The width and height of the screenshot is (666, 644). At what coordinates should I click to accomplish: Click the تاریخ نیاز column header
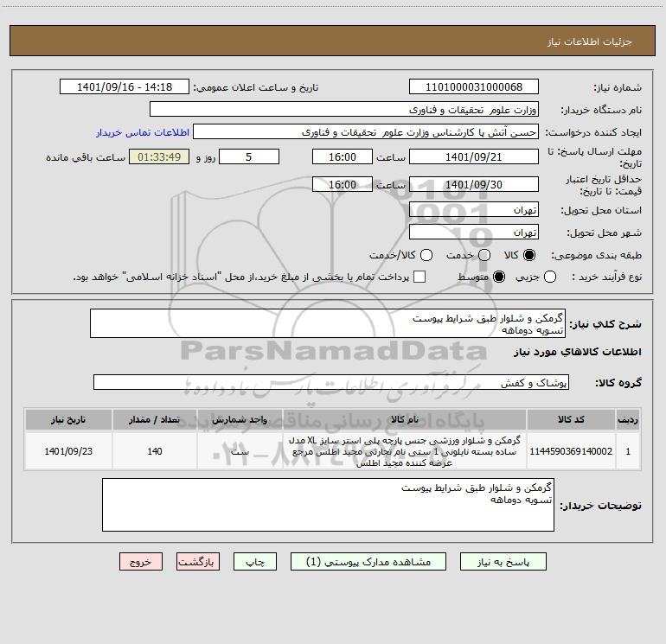pyautogui.click(x=68, y=419)
